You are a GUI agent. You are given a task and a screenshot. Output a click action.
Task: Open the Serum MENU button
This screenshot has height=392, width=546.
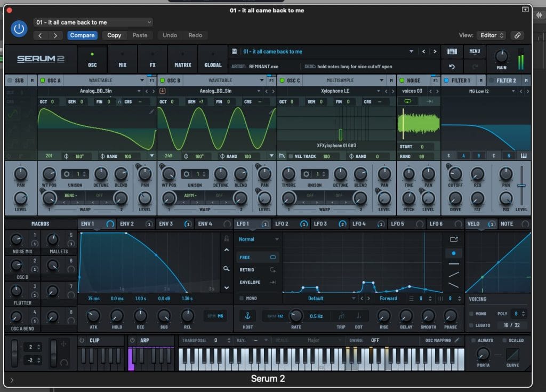point(475,51)
